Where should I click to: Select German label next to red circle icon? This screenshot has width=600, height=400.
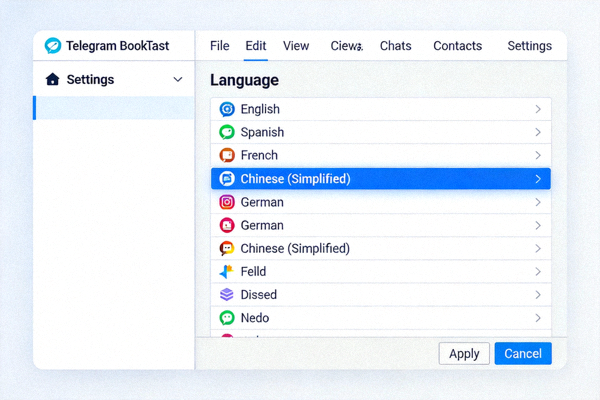click(262, 225)
